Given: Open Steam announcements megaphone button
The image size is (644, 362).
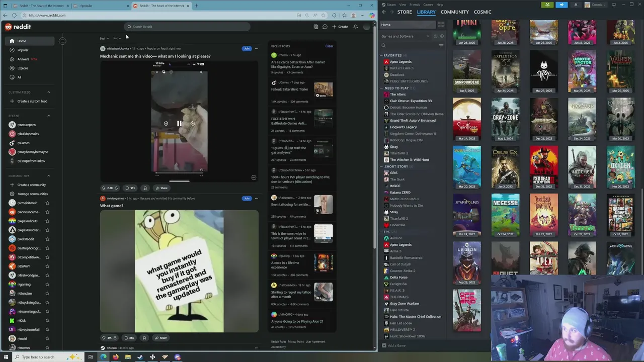Looking at the screenshot, I should click(x=561, y=5).
